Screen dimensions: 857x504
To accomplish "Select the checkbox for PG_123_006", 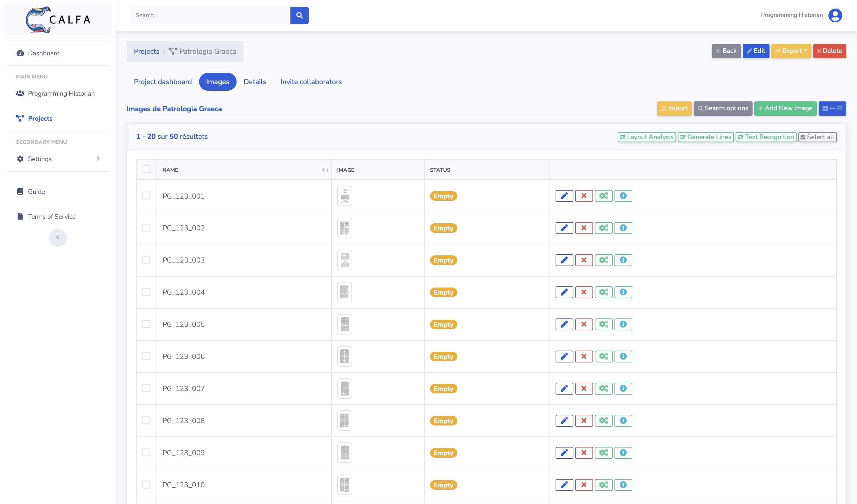I will tap(146, 357).
